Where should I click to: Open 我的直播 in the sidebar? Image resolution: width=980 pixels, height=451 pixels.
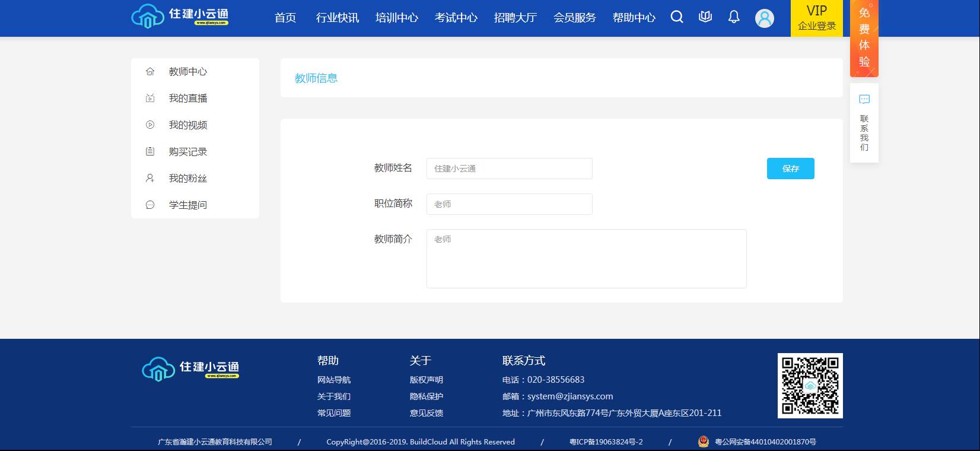[x=187, y=99]
